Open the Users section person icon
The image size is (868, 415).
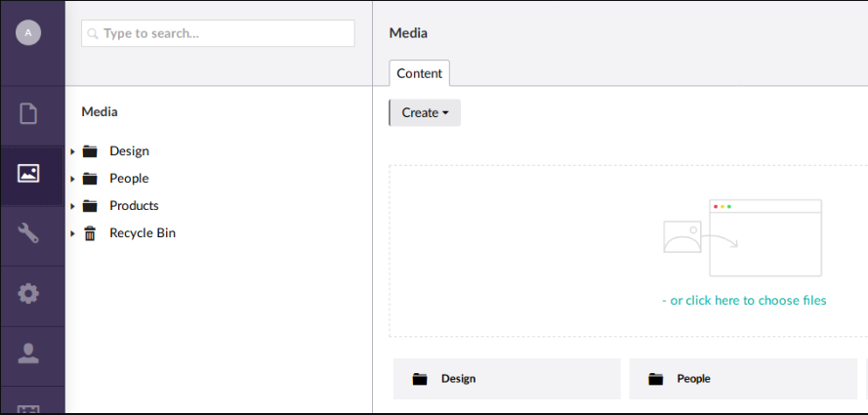pyautogui.click(x=28, y=353)
